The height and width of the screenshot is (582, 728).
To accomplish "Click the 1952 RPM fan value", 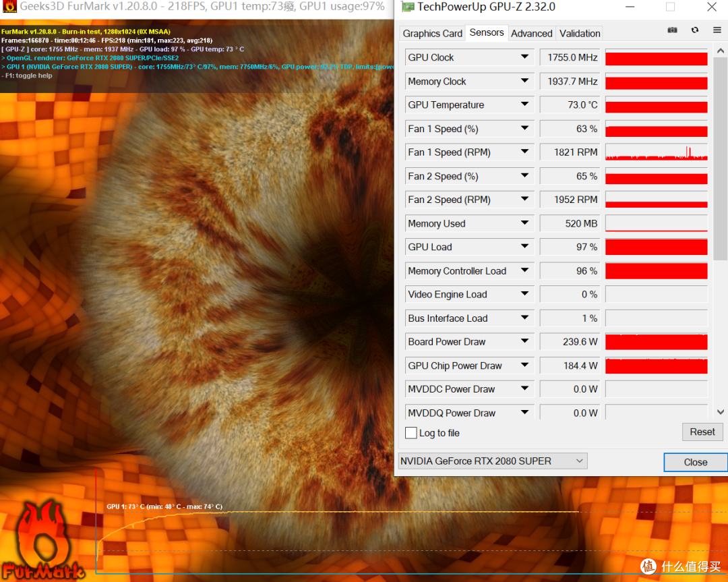I will click(570, 200).
